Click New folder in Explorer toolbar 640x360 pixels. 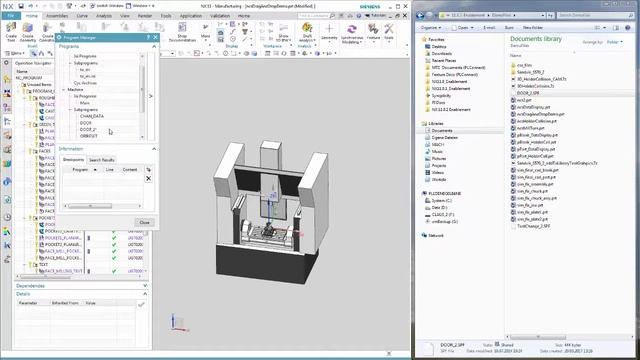pos(533,27)
